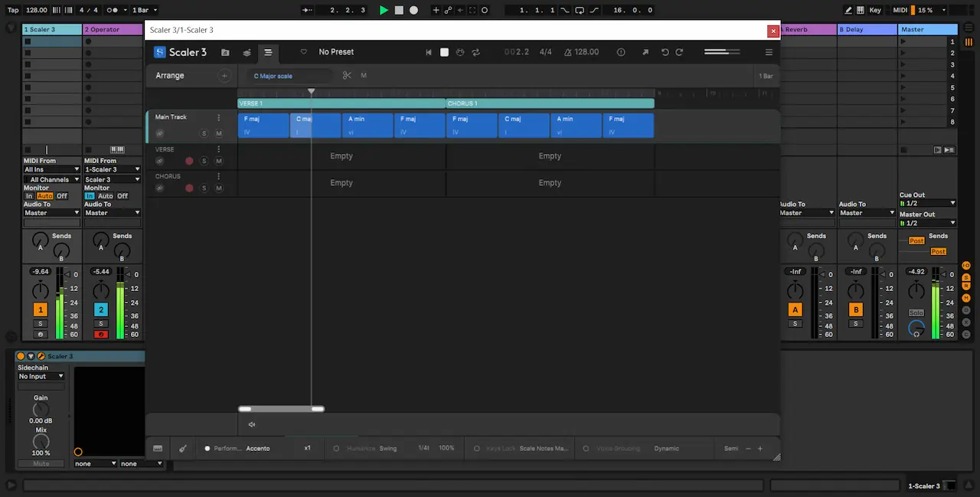Set track 1 monitor to Off

point(62,196)
